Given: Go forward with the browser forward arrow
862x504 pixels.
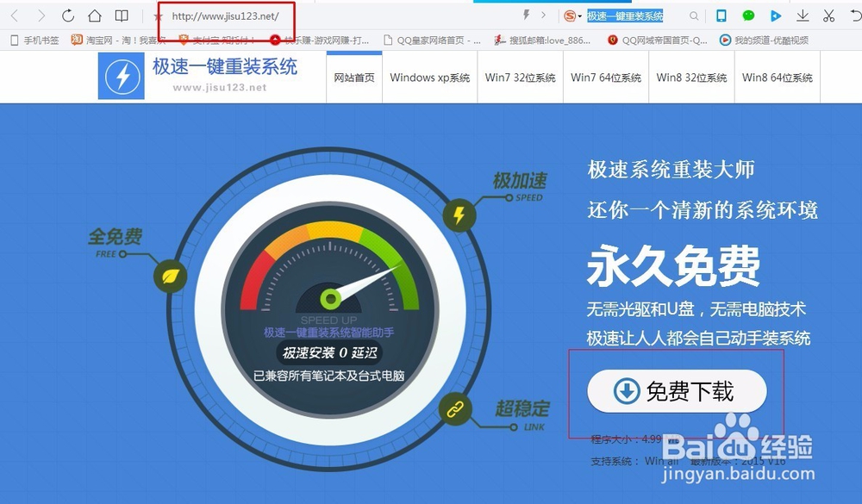Looking at the screenshot, I should 41,16.
